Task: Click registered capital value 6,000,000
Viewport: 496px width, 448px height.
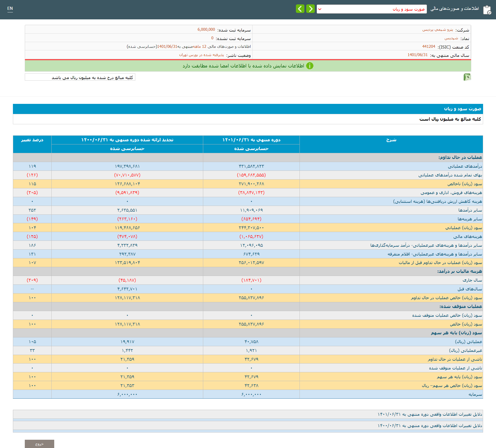Action: point(206,29)
